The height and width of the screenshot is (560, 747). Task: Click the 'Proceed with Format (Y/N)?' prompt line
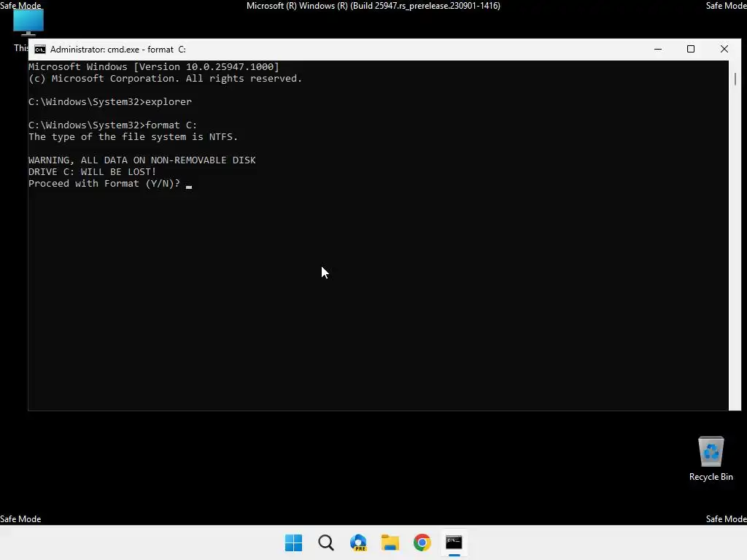pos(104,183)
